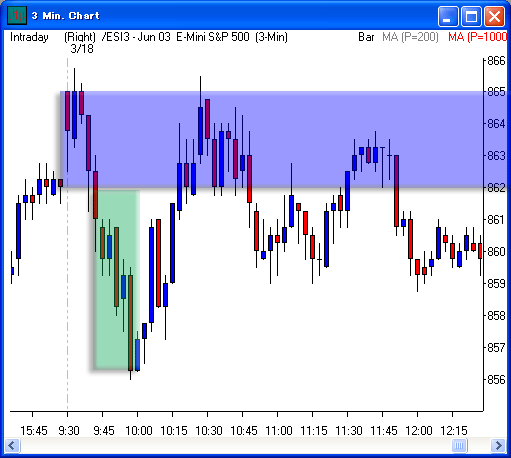Screen dimensions: 511x458
Task: Minimize the 3 Min. Chart window
Action: click(x=448, y=16)
